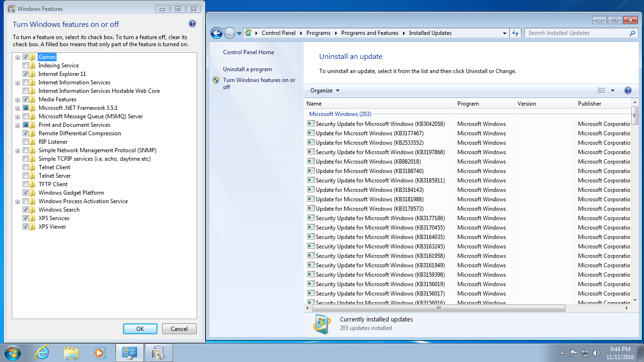Click the shield icon next to Turn Windows features
The width and height of the screenshot is (644, 362).
[216, 80]
